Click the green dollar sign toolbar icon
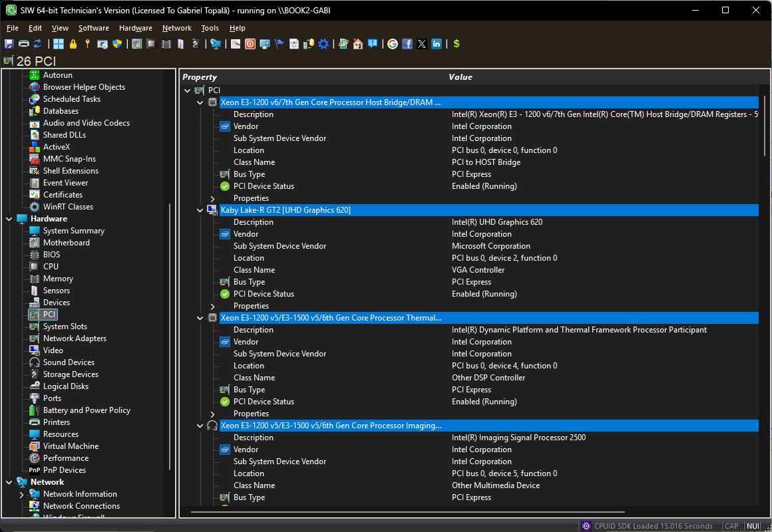 (x=457, y=44)
